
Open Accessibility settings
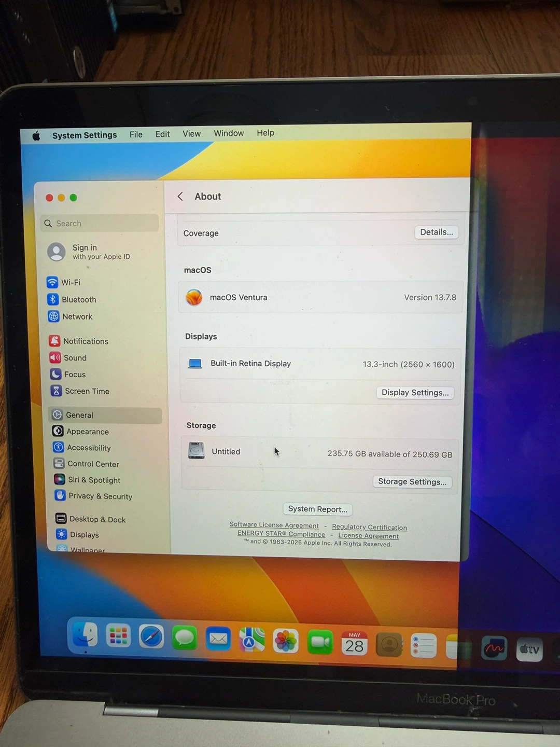(x=82, y=447)
